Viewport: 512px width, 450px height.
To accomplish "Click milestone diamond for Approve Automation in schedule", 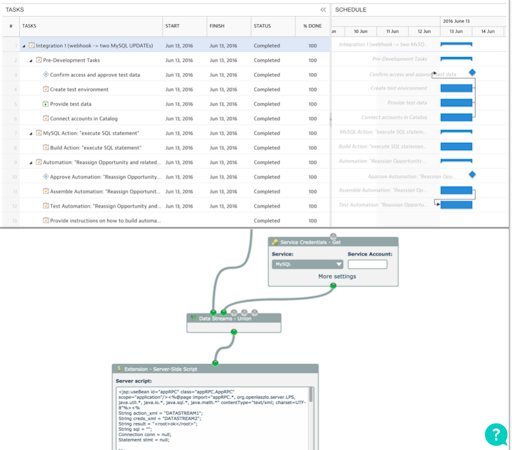I will tap(472, 174).
